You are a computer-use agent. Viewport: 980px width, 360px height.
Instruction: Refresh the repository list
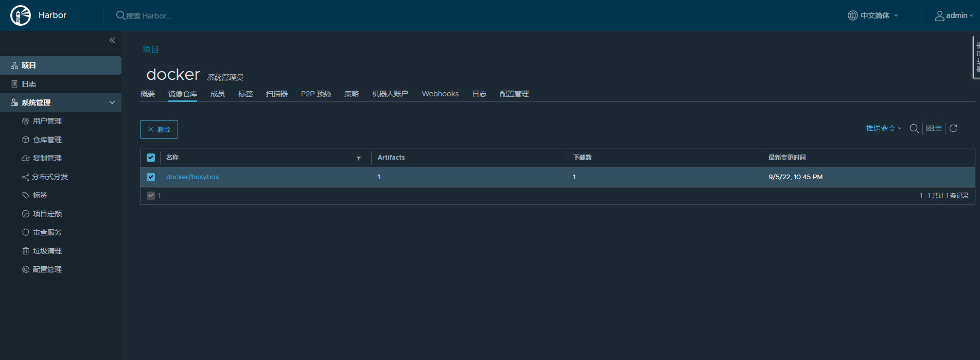[x=953, y=129]
